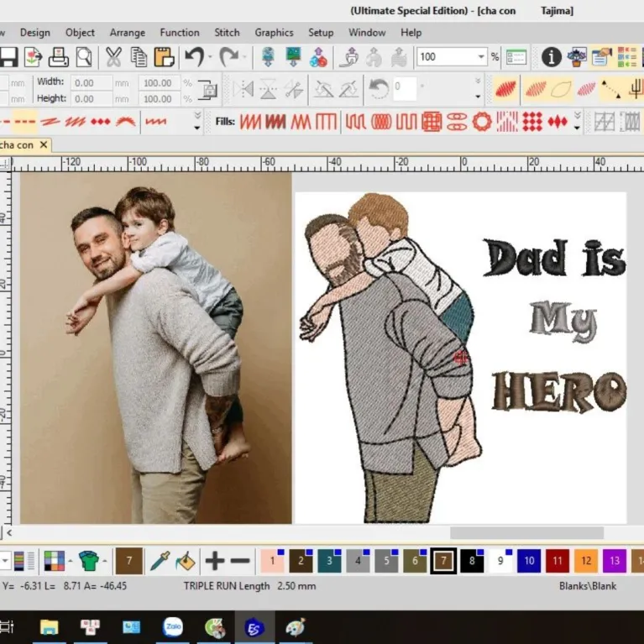Open the Arrange menu

(128, 33)
